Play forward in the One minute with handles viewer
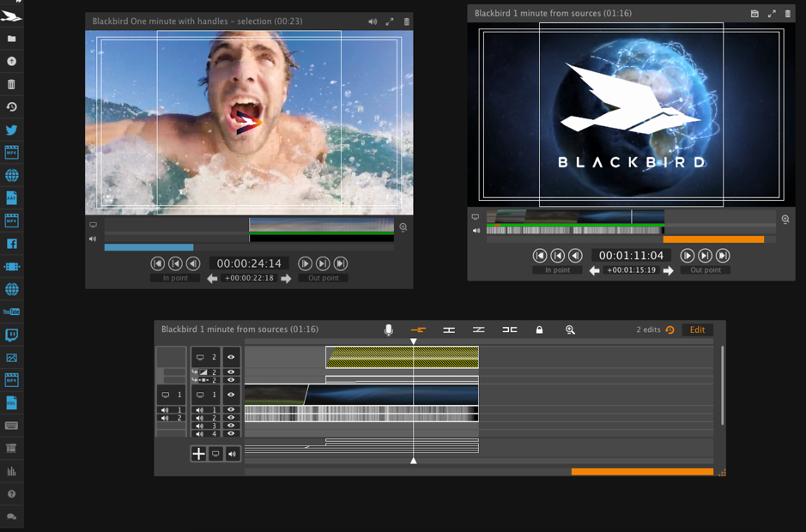 tap(306, 263)
